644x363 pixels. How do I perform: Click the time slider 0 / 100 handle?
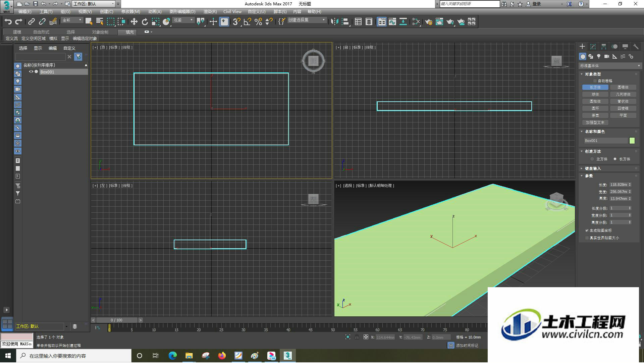[x=116, y=320]
